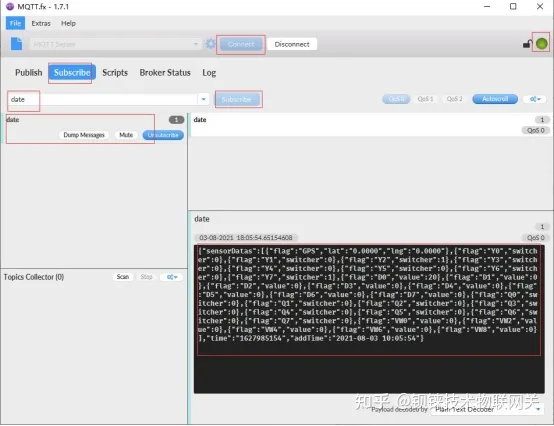Click the date heading in message details pane
This screenshot has width=554, height=426.
click(202, 219)
